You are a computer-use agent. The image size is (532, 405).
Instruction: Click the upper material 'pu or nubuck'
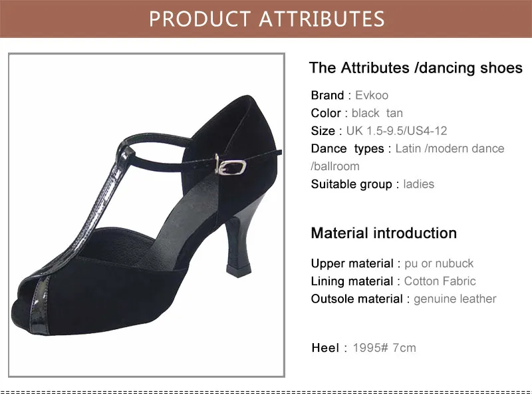click(x=439, y=263)
